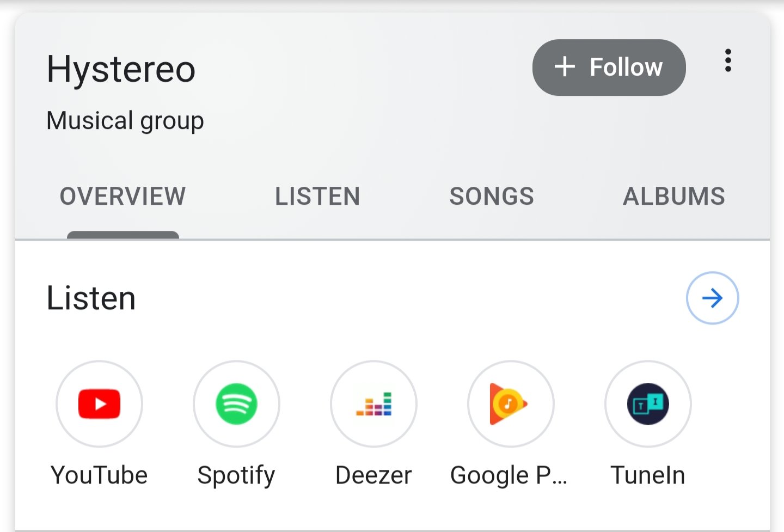Image resolution: width=784 pixels, height=532 pixels.
Task: Open the TuneIn icon
Action: point(648,403)
